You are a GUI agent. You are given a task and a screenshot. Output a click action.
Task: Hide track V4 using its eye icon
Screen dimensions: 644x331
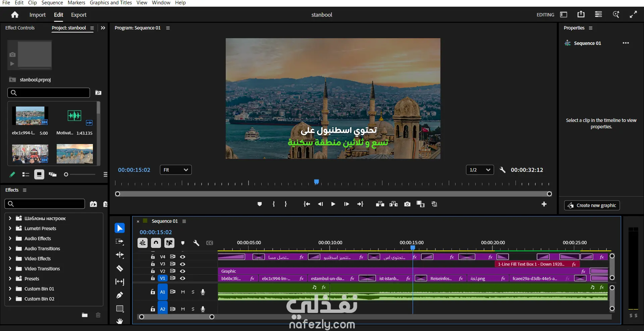click(x=182, y=257)
